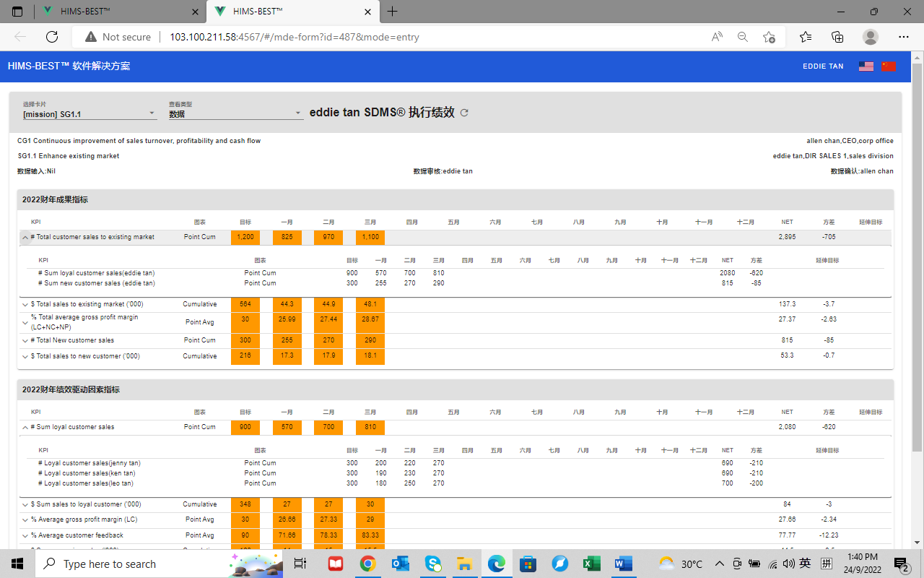Add this page to favorites star icon
Viewport: 924px width, 578px height.
[x=769, y=37]
